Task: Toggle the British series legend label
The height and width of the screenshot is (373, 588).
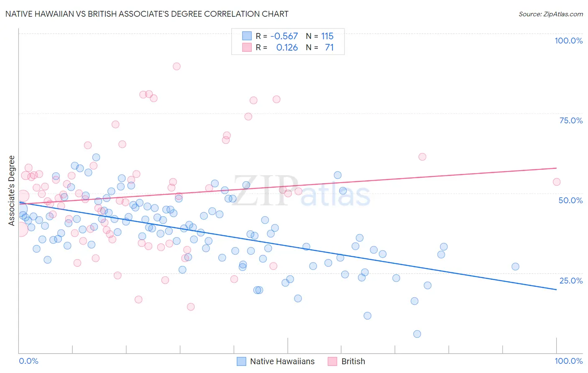Action: point(353,361)
